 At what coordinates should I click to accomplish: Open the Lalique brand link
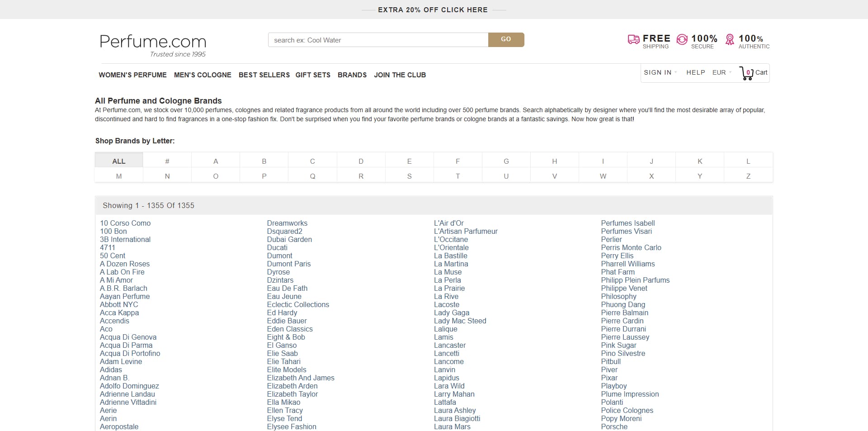point(446,329)
